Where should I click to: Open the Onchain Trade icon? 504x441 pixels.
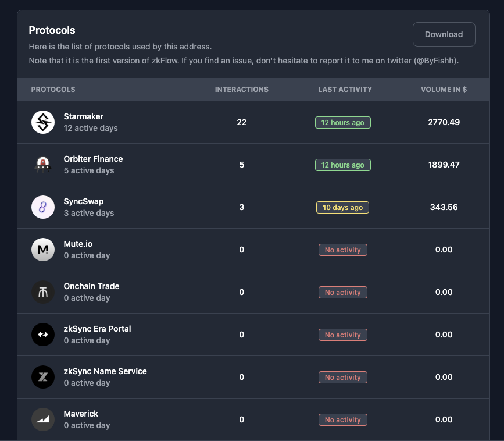tap(43, 292)
